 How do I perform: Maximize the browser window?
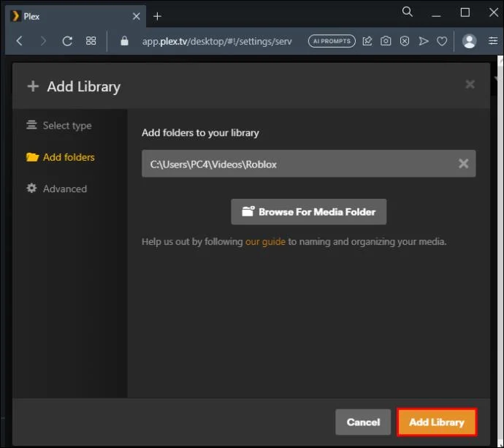[465, 12]
